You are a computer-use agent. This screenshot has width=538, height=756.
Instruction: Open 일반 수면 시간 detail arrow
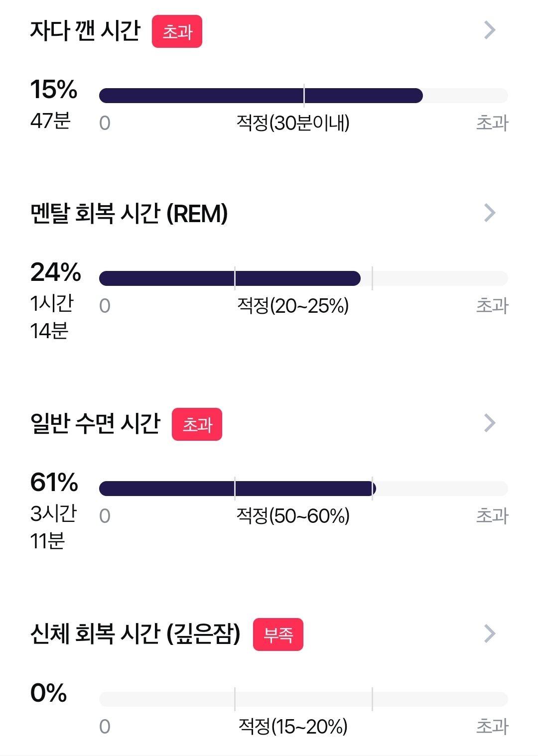[490, 423]
